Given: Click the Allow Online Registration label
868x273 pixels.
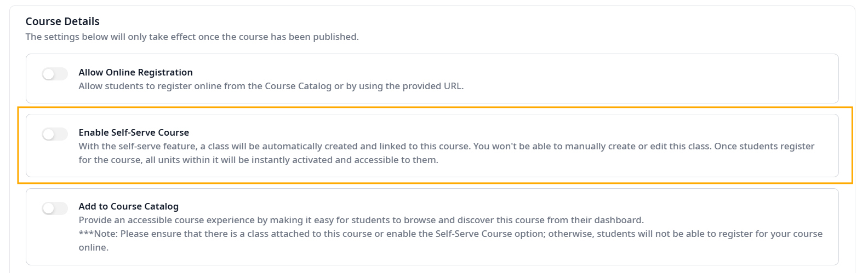Looking at the screenshot, I should coord(135,72).
